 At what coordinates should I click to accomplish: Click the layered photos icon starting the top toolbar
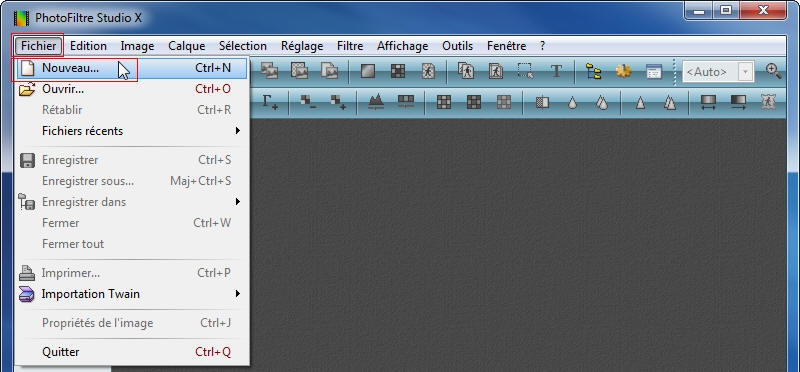coord(269,71)
